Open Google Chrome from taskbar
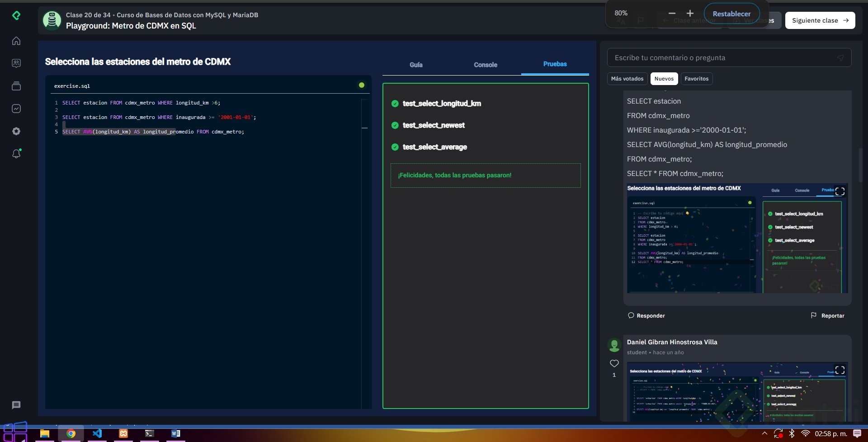868x442 pixels. (71, 433)
